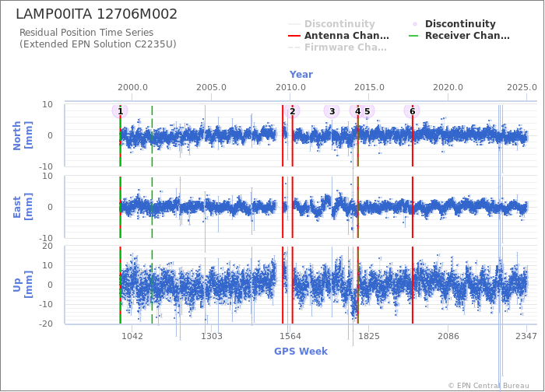This screenshot has width=545, height=392.
Task: Click the 2005.0 year tick label
Action: [211, 87]
